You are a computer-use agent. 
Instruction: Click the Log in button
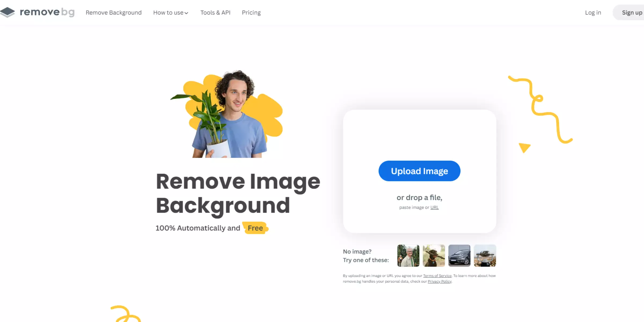[x=593, y=12]
